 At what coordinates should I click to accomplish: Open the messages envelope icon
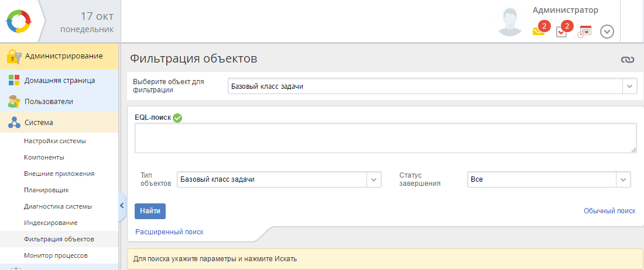point(538,32)
